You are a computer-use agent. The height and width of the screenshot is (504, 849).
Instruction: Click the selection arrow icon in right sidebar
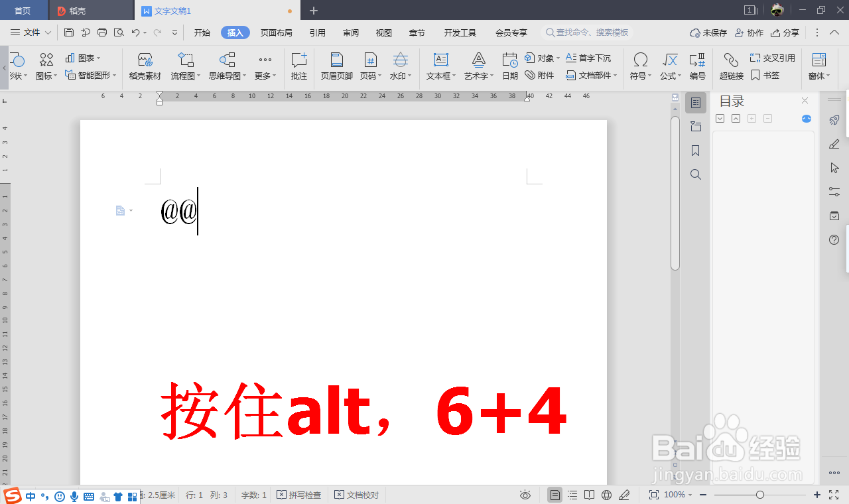pyautogui.click(x=834, y=168)
